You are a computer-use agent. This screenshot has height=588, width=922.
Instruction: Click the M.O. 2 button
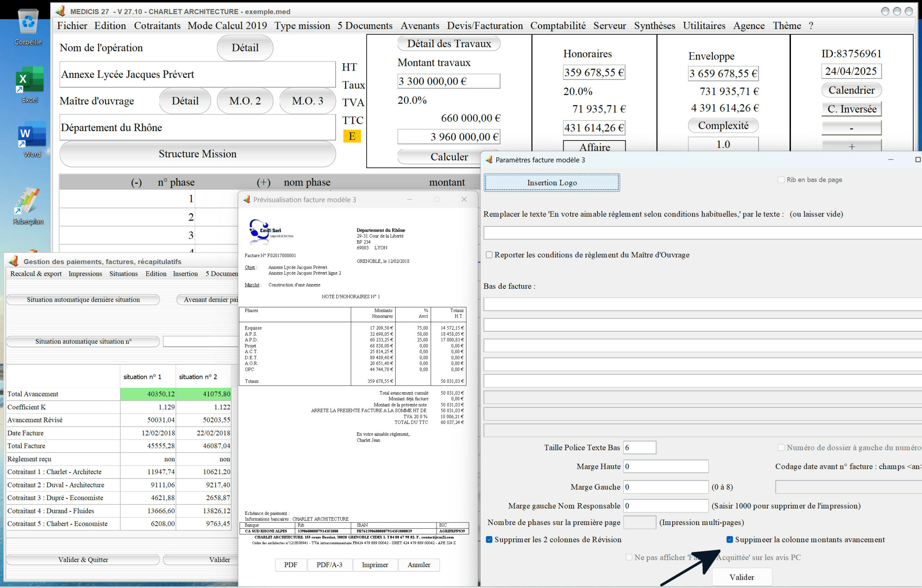click(x=245, y=101)
